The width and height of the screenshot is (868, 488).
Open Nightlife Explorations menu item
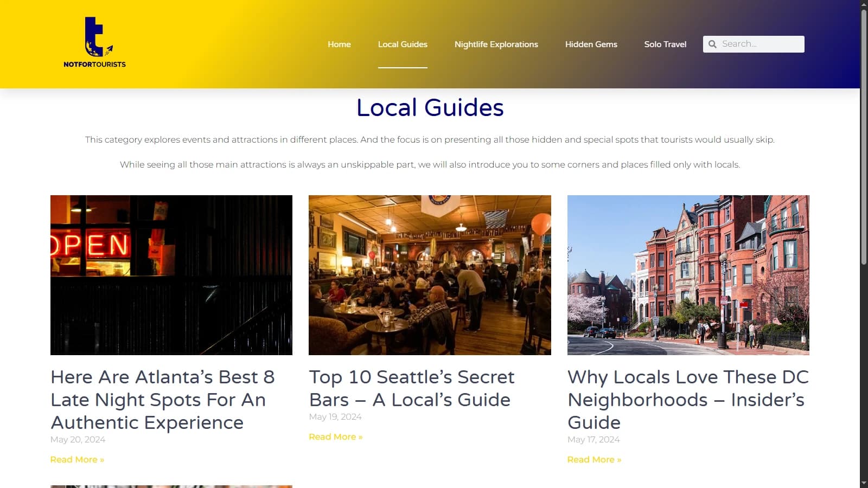click(496, 44)
